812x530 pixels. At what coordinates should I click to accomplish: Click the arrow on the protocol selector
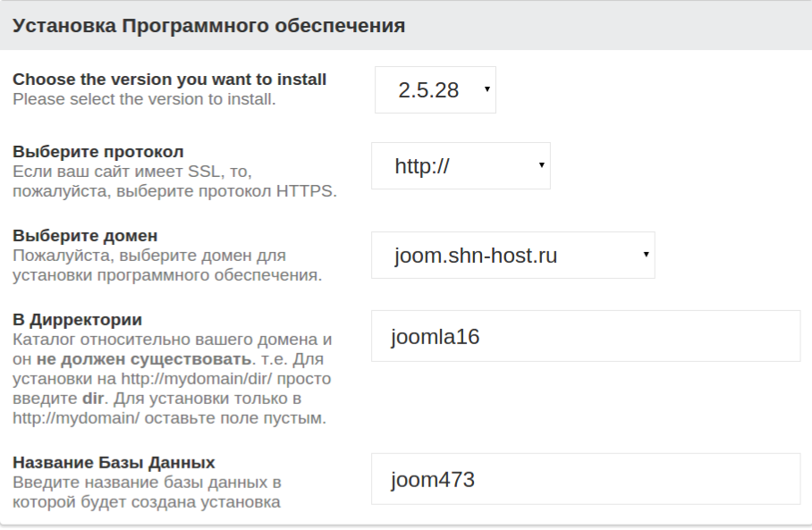[x=541, y=165]
